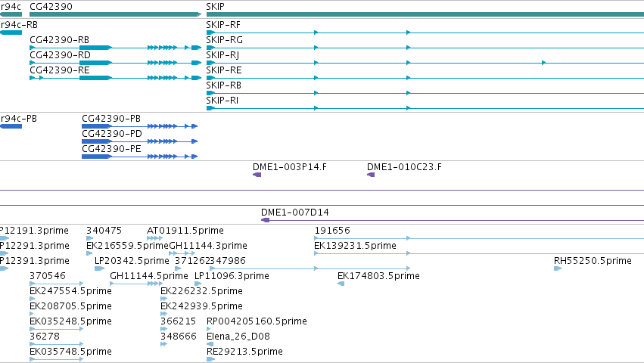This screenshot has height=363, width=644.
Task: Click the LP11096.3prime EST label
Action: click(x=232, y=276)
